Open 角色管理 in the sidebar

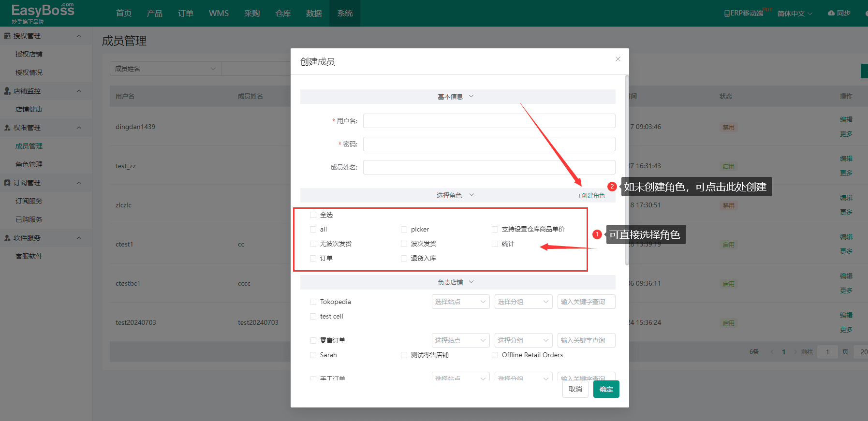point(29,164)
